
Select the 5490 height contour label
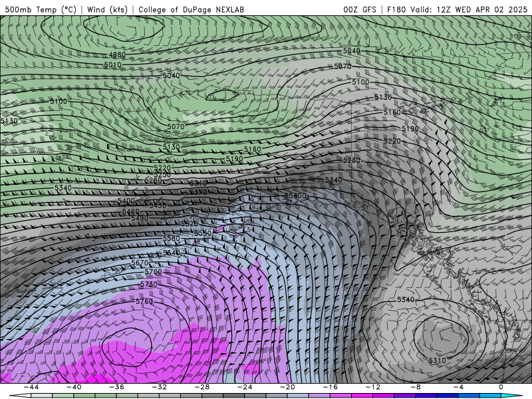click(140, 218)
